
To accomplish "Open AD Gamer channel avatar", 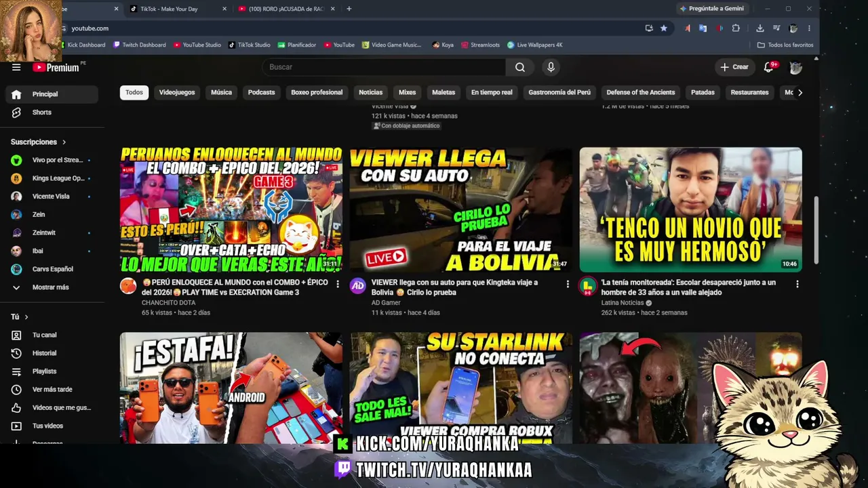I will pyautogui.click(x=358, y=286).
